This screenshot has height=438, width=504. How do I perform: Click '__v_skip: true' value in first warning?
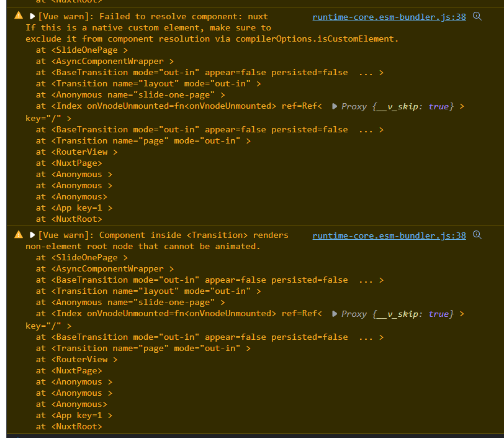coord(412,106)
